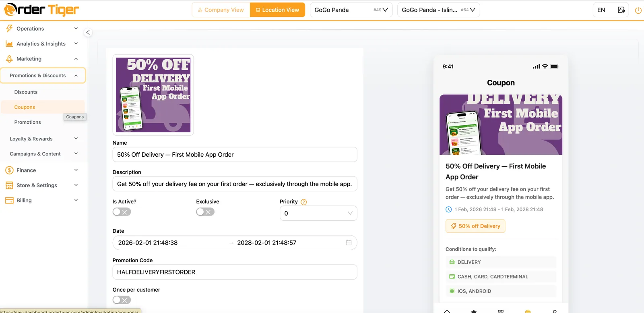Click the end date 2028-02-01 21:48:57
This screenshot has width=644, height=313.
click(266, 243)
